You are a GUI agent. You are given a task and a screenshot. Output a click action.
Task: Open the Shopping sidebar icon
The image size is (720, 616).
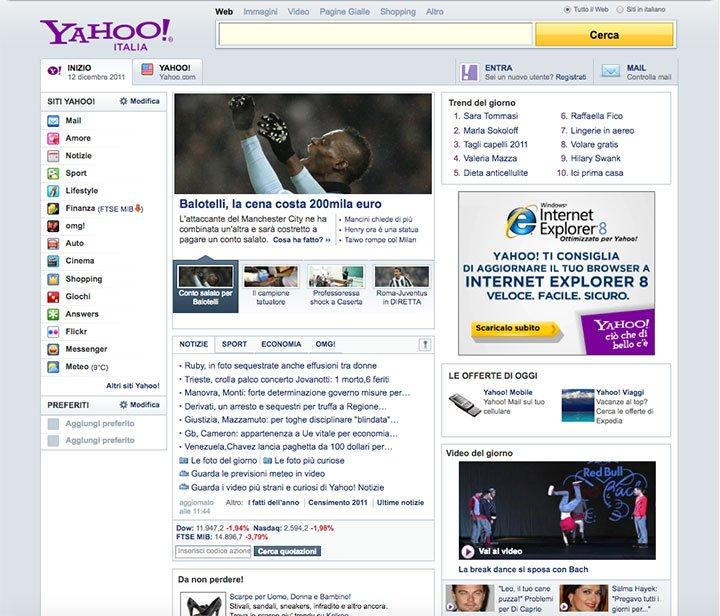click(x=53, y=279)
